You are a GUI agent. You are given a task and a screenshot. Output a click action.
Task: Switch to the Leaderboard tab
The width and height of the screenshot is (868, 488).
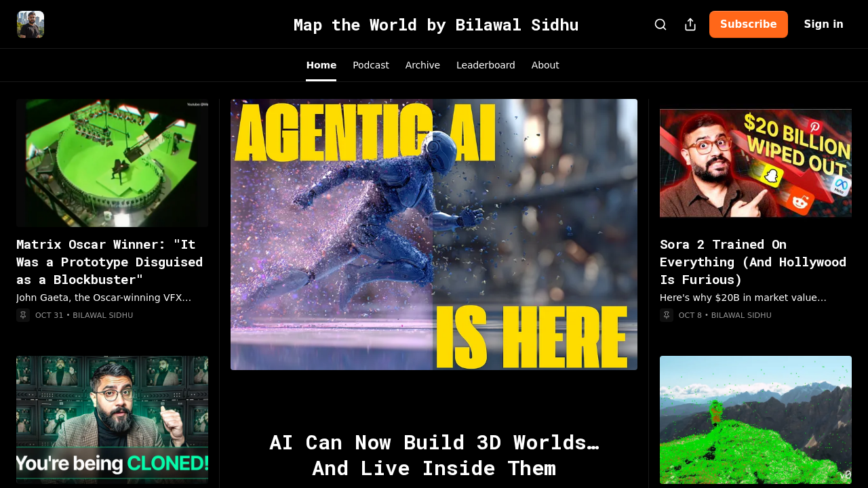click(486, 64)
